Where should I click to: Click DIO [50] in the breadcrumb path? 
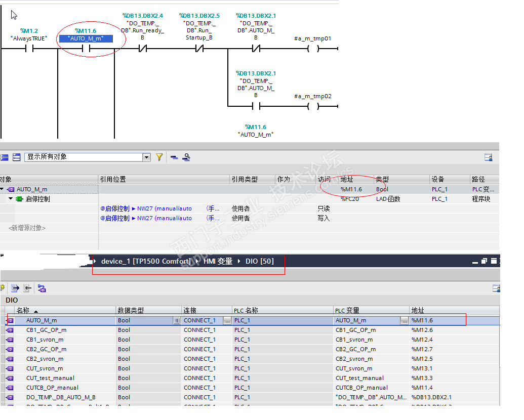[x=260, y=261]
